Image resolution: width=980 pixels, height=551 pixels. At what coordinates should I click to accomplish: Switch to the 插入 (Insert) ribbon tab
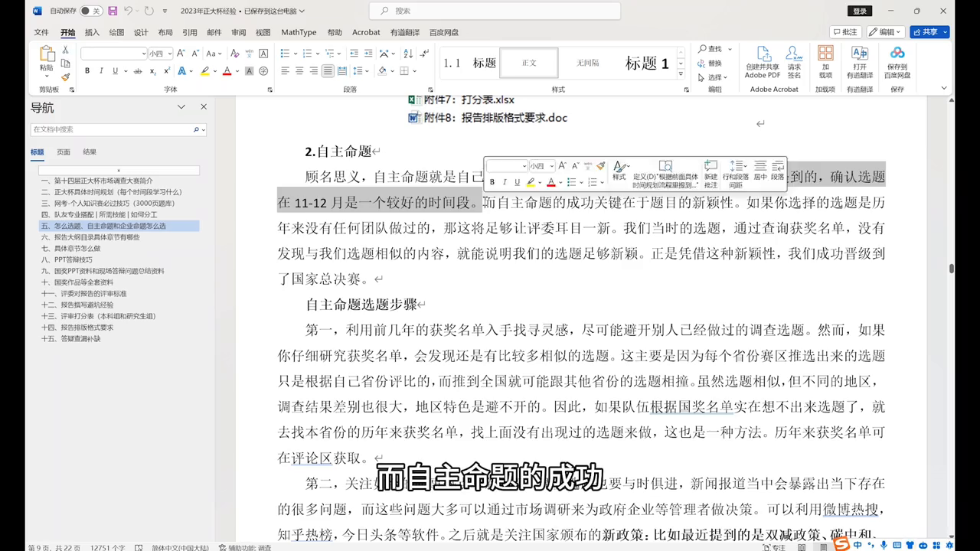[x=92, y=32]
